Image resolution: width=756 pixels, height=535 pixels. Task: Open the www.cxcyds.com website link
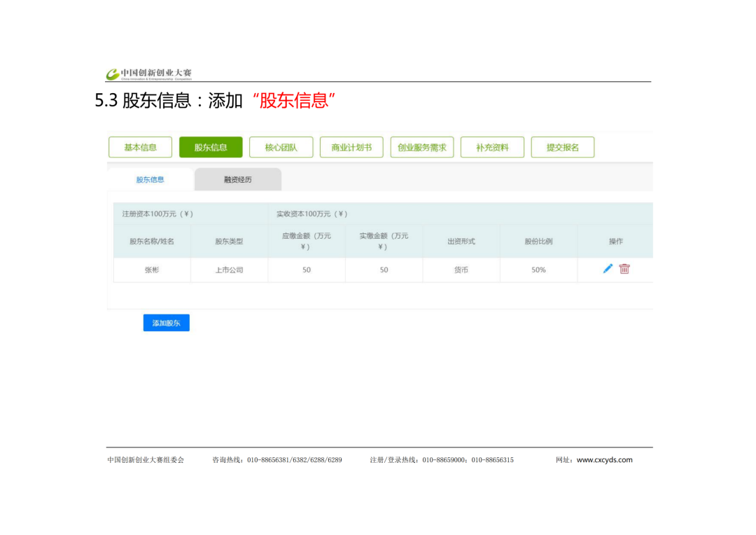click(x=604, y=460)
